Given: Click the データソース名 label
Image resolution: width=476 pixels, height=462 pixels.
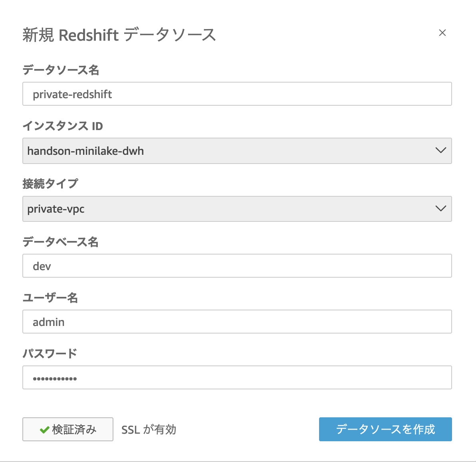Looking at the screenshot, I should point(61,70).
